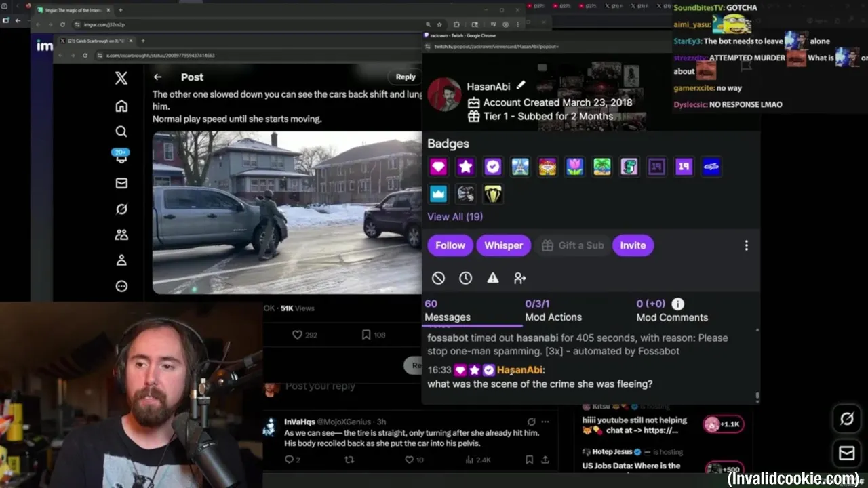Screen dimensions: 868x488
Task: Open more options on InVaHqs reply
Action: 545,422
